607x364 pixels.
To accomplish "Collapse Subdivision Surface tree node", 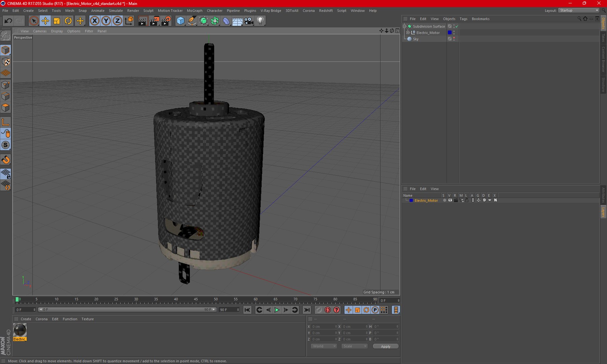I will click(x=404, y=26).
